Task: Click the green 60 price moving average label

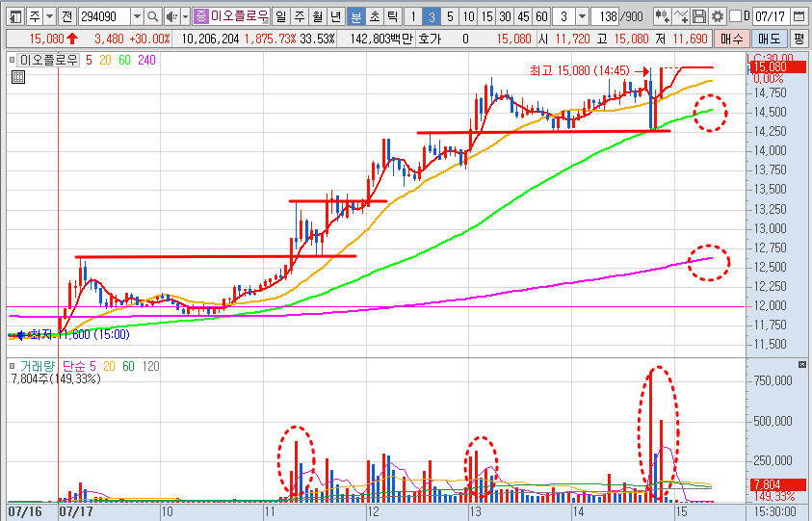Action: pos(125,60)
